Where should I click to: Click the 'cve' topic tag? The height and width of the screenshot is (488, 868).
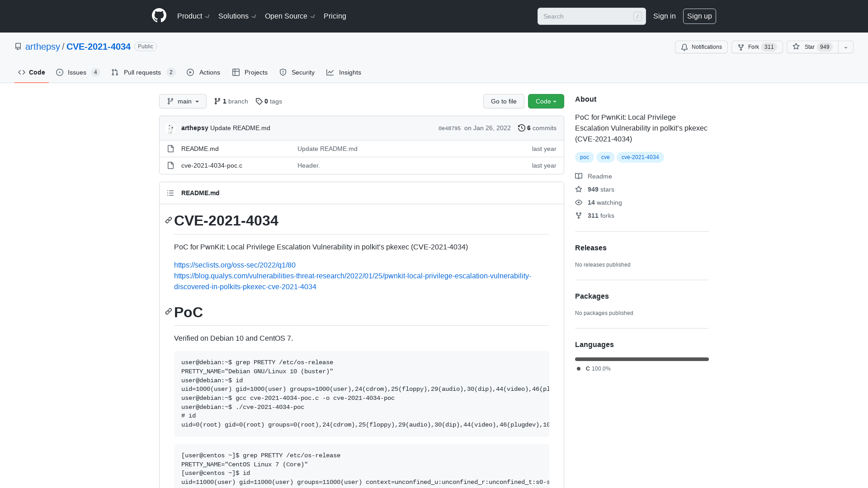pyautogui.click(x=605, y=157)
